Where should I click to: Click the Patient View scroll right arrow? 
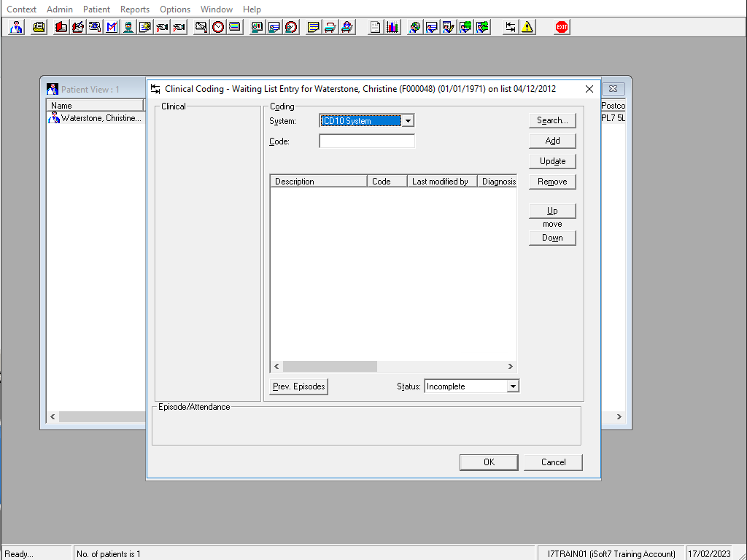click(x=619, y=416)
